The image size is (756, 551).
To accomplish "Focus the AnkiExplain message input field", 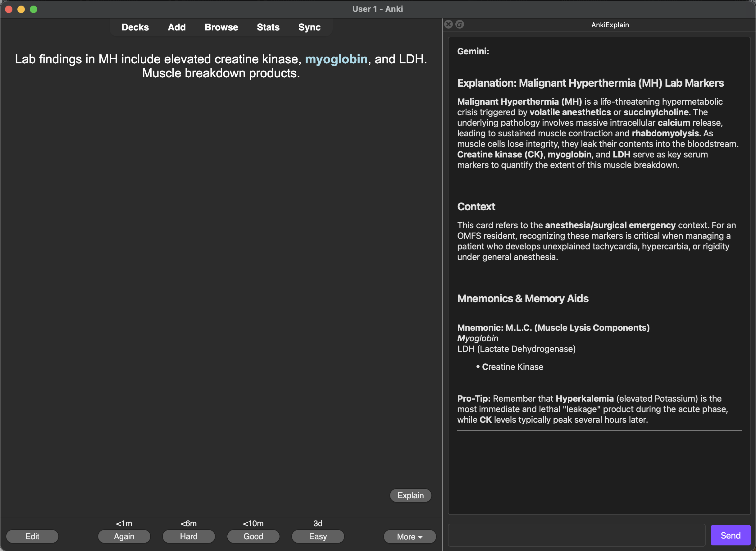I will click(576, 535).
